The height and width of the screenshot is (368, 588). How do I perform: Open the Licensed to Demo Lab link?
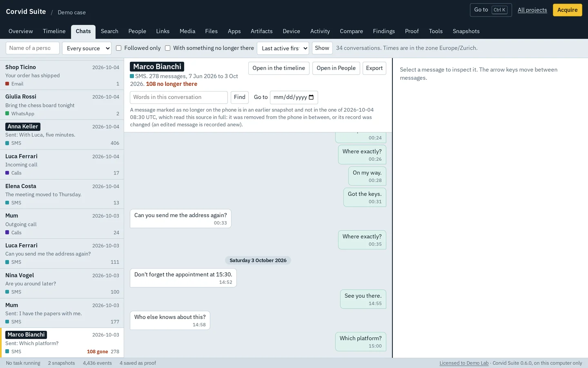(464, 363)
